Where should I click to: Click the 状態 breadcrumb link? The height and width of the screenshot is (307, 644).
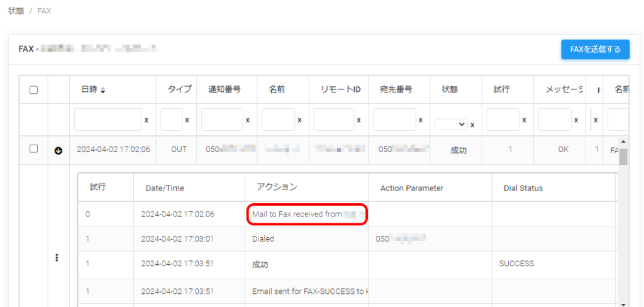(x=16, y=12)
